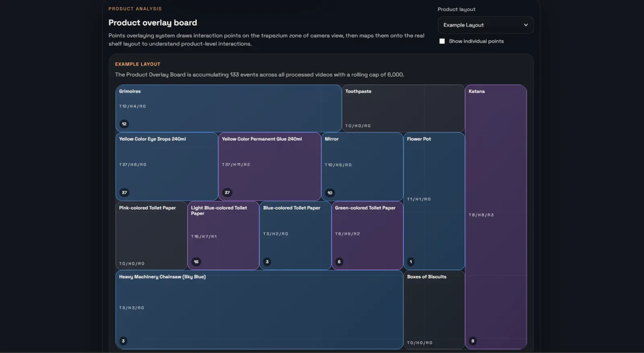Click the count badge 1 in Flower Pot
644x353 pixels.
411,262
